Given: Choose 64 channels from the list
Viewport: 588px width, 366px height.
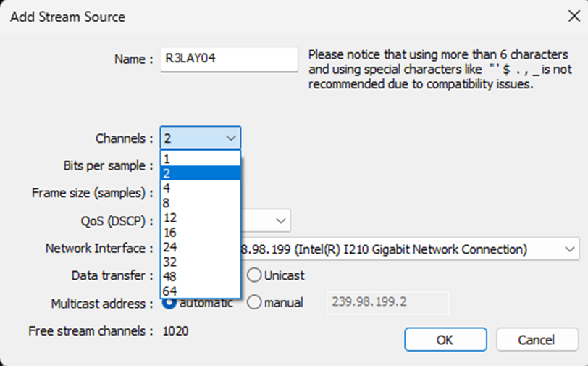Looking at the screenshot, I should pos(200,291).
